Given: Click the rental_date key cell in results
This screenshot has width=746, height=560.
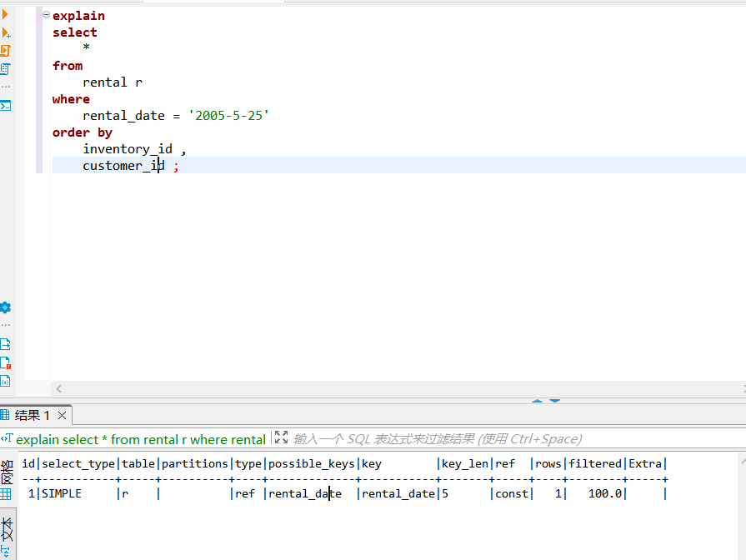Looking at the screenshot, I should [398, 493].
